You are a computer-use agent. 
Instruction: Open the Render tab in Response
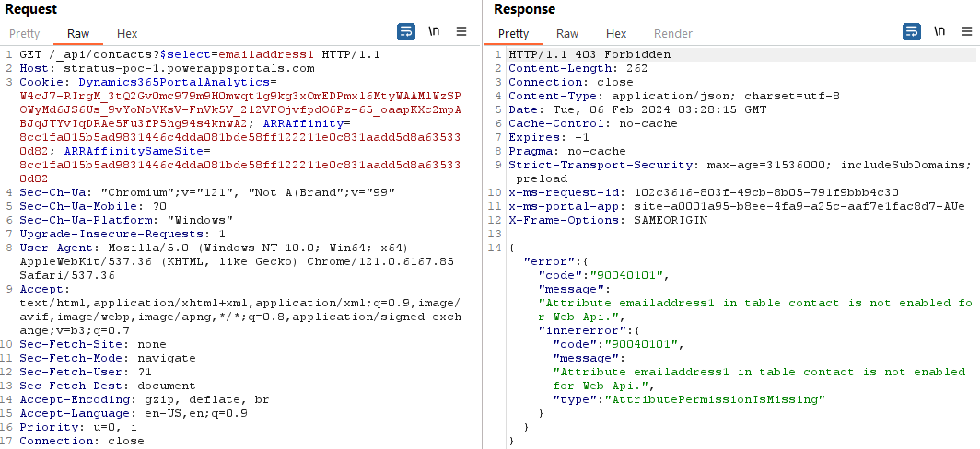click(673, 34)
